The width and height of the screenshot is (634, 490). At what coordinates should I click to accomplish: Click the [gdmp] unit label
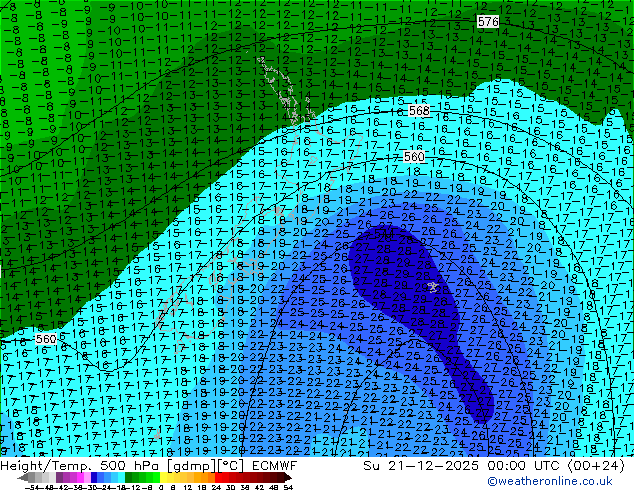pyautogui.click(x=195, y=465)
